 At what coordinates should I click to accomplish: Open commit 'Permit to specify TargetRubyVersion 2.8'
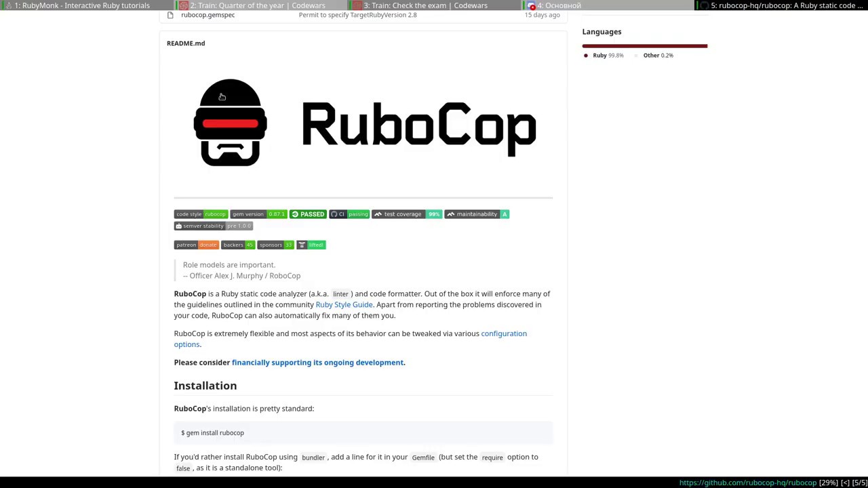point(357,15)
